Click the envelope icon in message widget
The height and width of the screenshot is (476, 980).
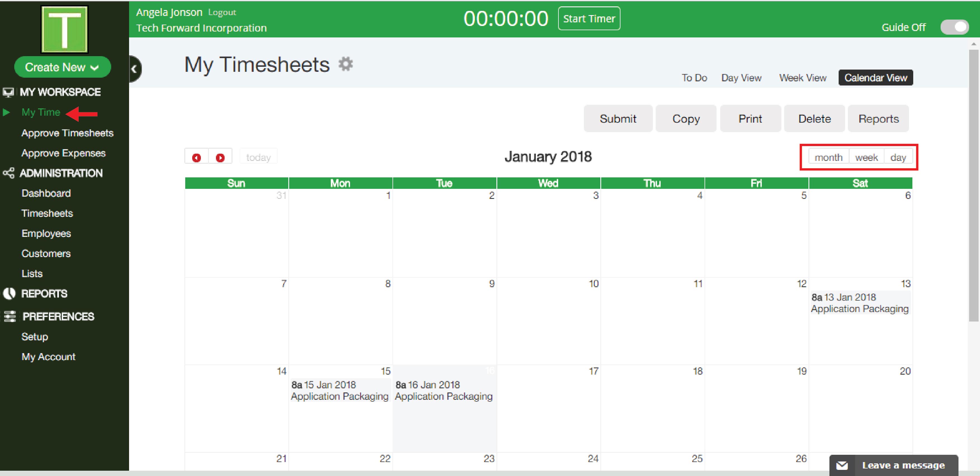[x=842, y=465]
